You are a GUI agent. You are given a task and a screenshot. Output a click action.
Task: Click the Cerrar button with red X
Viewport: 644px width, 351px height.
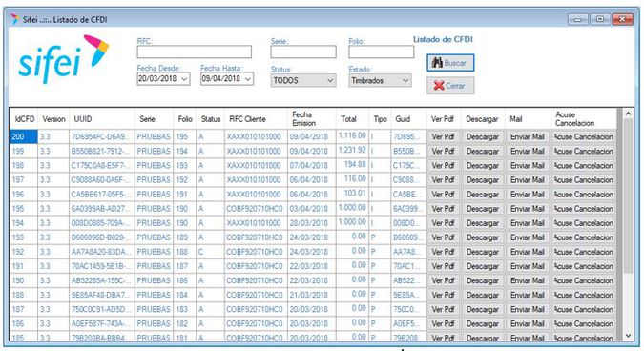click(x=450, y=86)
